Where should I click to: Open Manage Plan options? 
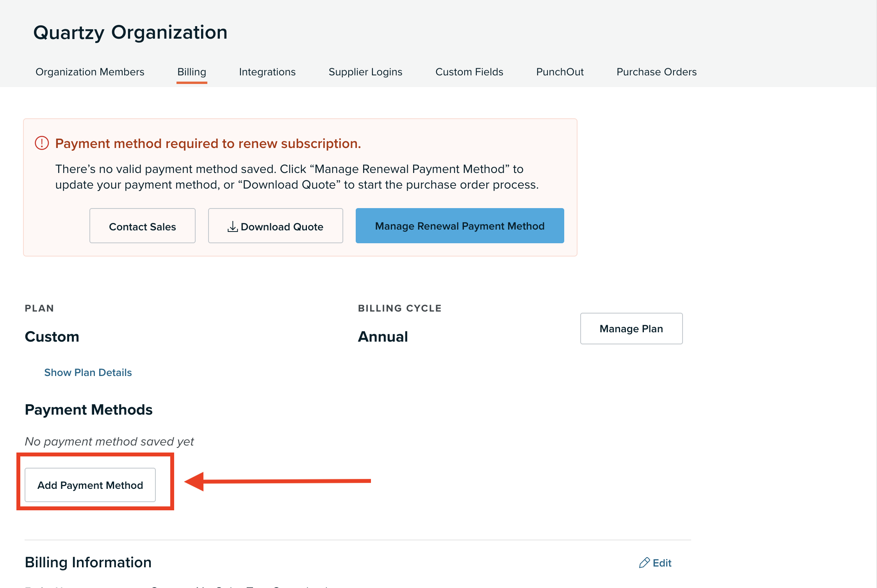pos(631,328)
